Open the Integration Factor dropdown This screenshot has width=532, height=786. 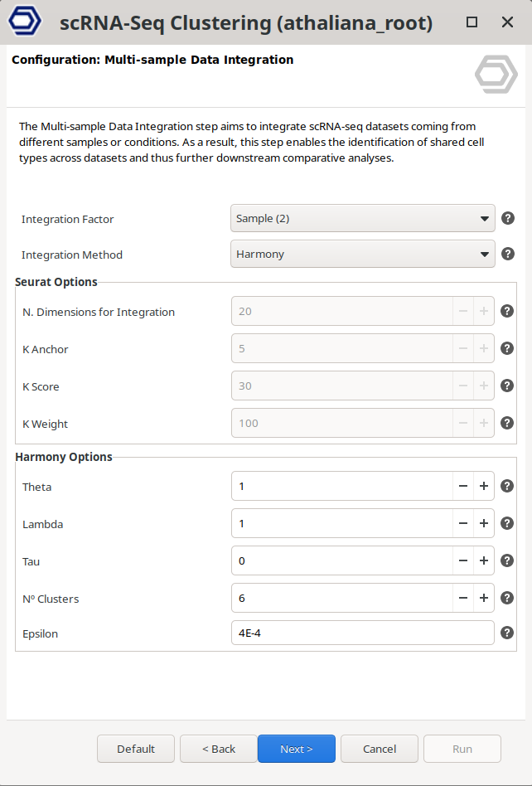[362, 219]
